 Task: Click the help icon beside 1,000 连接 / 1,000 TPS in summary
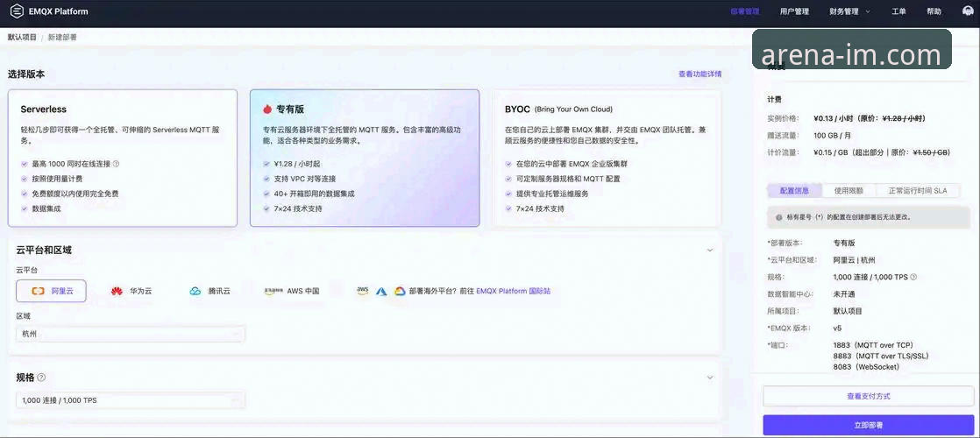(913, 277)
